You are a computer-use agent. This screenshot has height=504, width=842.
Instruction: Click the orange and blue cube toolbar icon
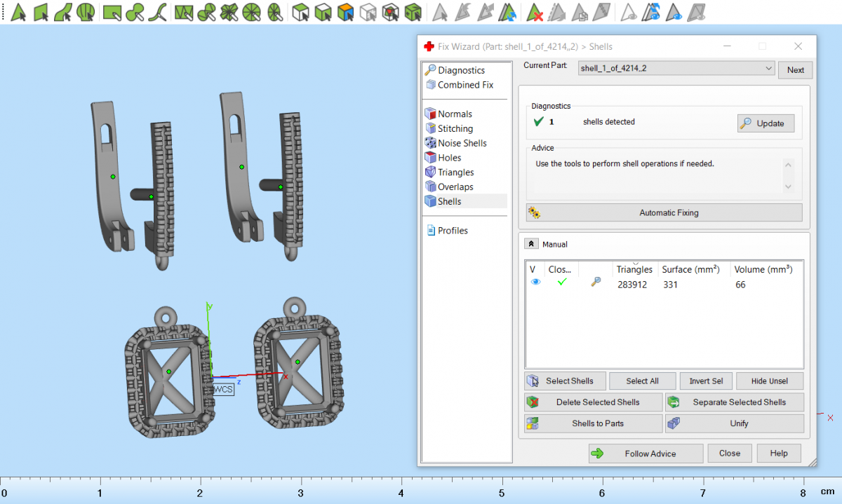pos(345,12)
